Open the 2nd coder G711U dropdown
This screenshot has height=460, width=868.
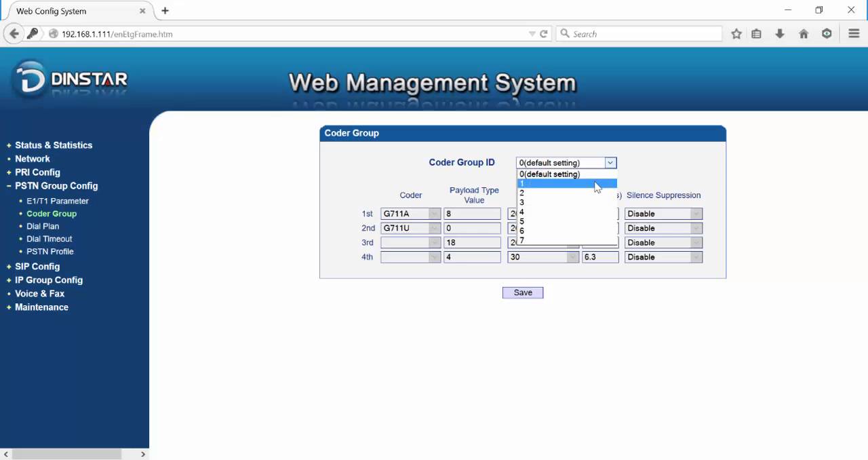(x=411, y=228)
